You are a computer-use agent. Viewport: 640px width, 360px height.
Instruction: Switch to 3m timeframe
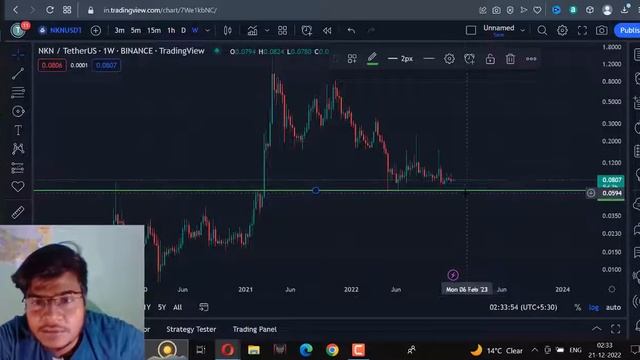[119, 30]
